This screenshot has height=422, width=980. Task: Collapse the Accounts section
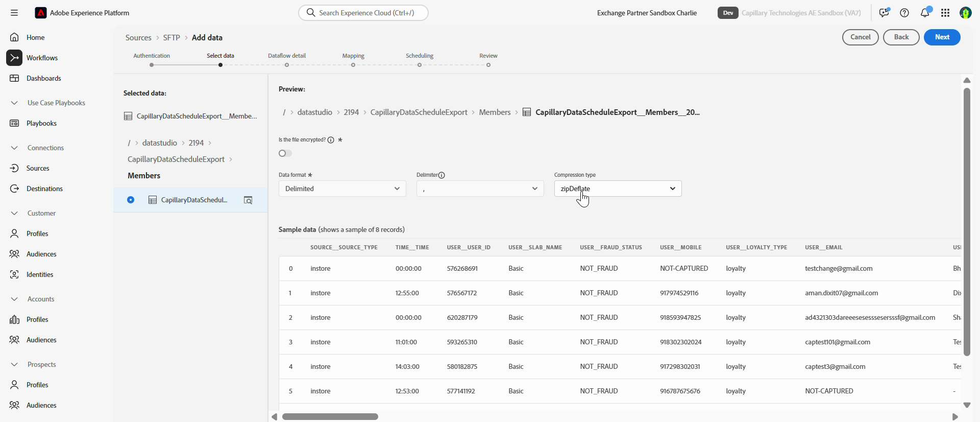coord(14,299)
